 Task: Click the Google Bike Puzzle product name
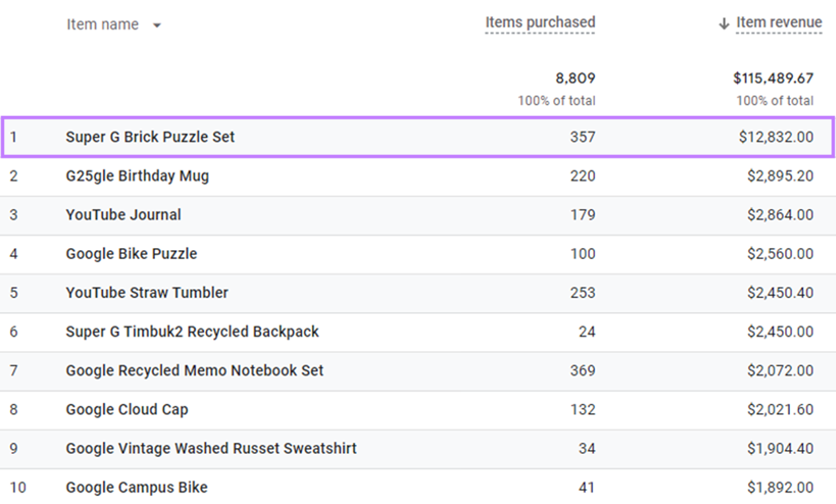(131, 253)
